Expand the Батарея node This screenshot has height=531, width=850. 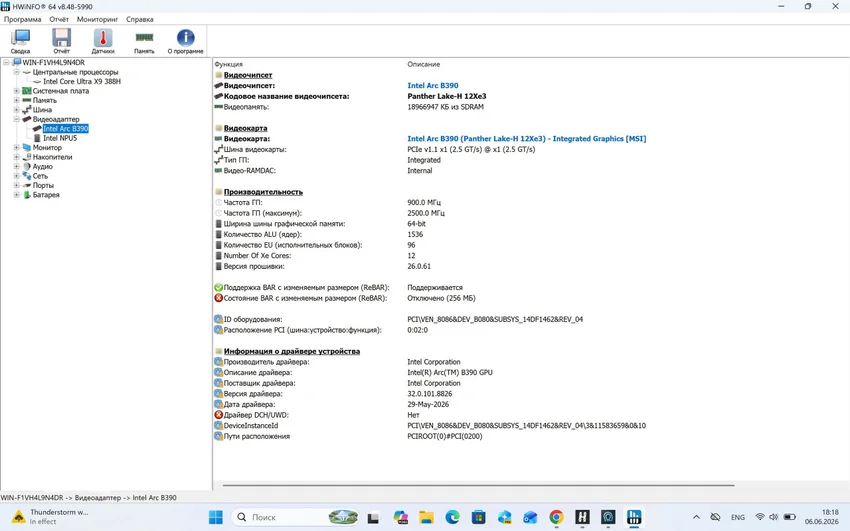pos(16,195)
